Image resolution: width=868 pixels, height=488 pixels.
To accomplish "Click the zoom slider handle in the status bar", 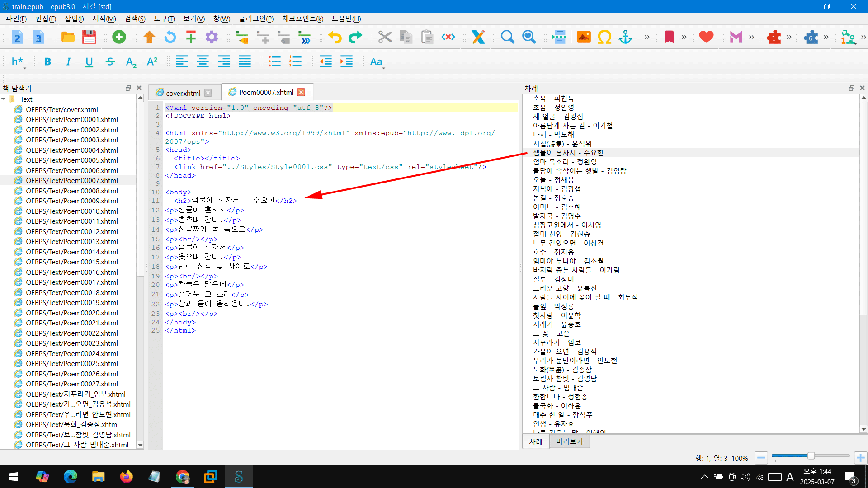I will [x=811, y=456].
